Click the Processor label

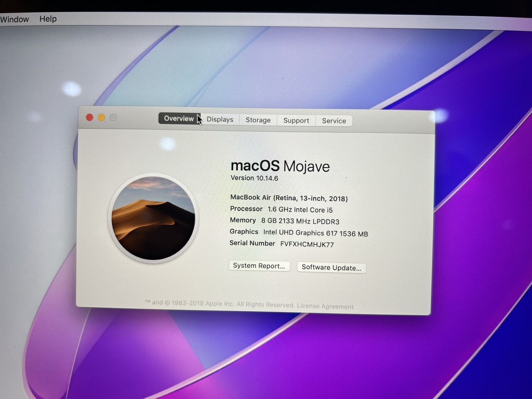tap(246, 209)
